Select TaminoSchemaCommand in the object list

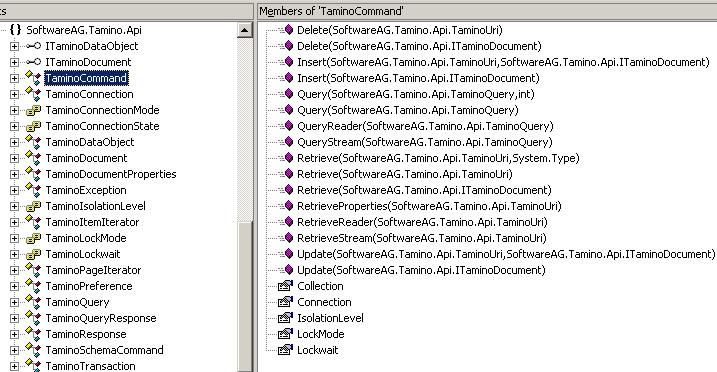104,350
